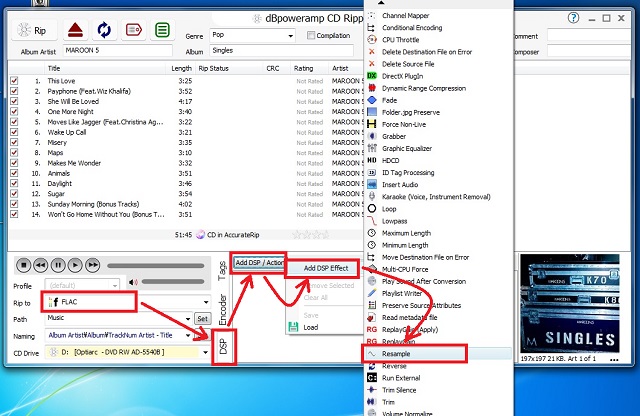640x416 pixels.
Task: Click the Load floppy disk icon
Action: pos(293,327)
